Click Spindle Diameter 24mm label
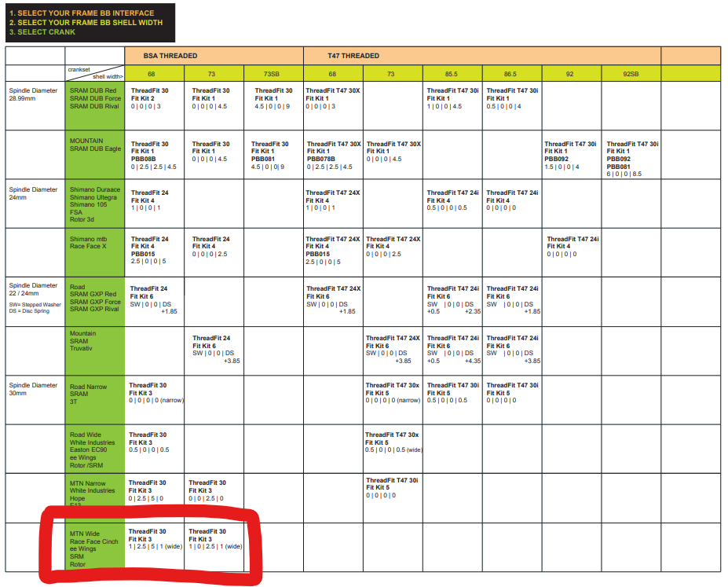Viewport: 728px width, 587px height. 33,193
